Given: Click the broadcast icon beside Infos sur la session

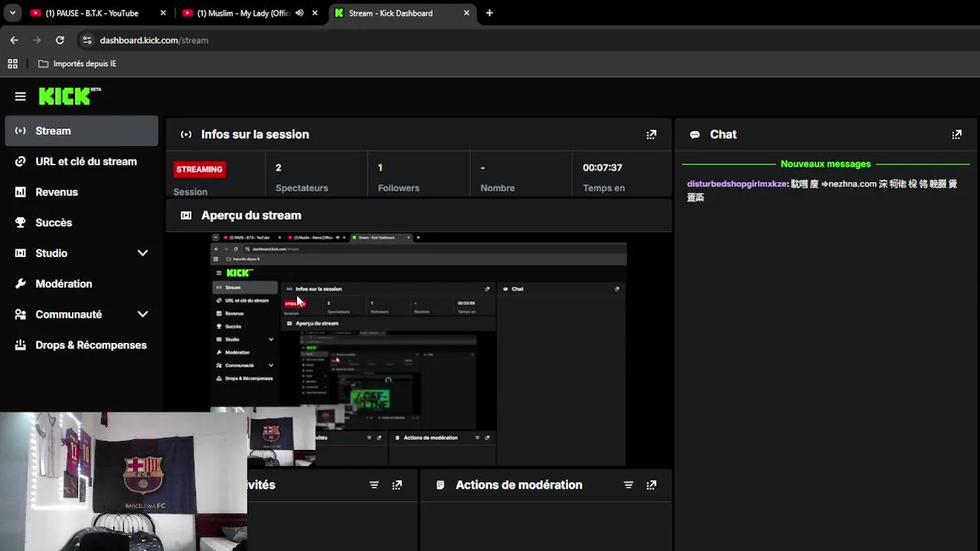Looking at the screenshot, I should click(x=186, y=135).
